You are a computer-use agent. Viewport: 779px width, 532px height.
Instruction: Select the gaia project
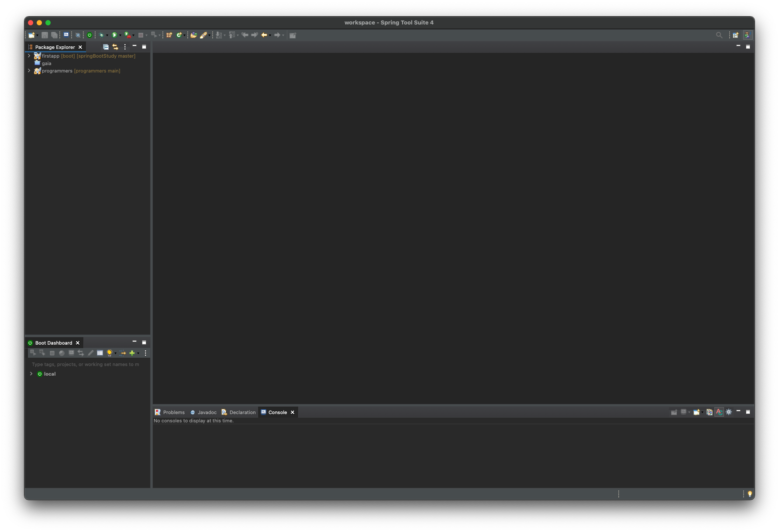(47, 63)
